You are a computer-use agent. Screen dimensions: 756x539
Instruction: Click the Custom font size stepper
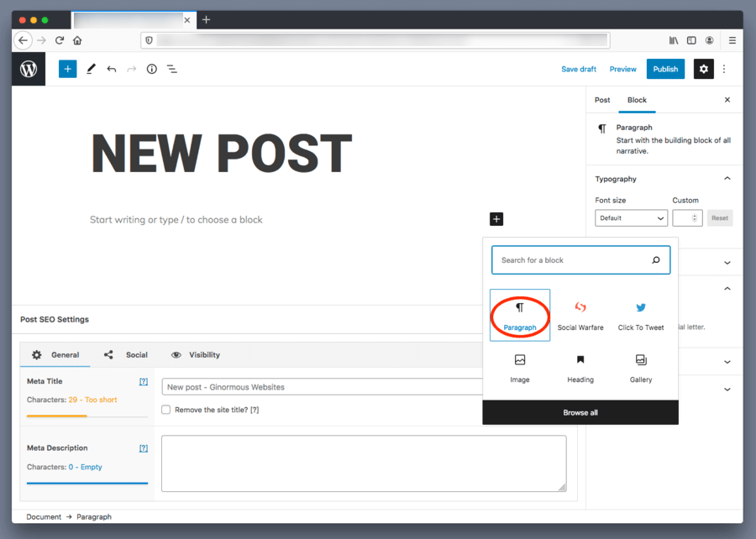[x=695, y=218]
